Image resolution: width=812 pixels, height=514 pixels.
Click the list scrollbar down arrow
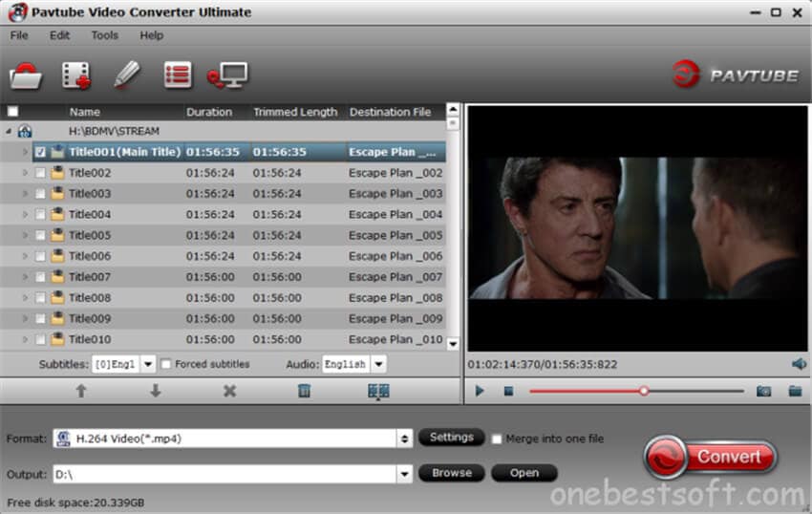coord(453,344)
